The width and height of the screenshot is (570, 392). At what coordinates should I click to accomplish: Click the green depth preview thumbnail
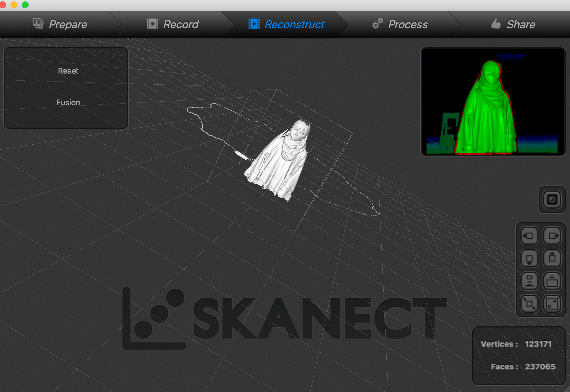tap(493, 102)
